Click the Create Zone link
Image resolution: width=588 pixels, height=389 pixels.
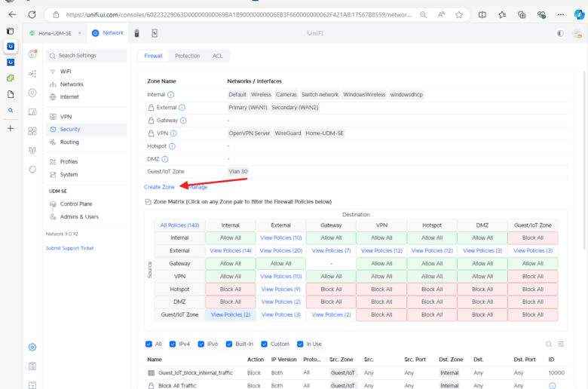[x=159, y=187]
